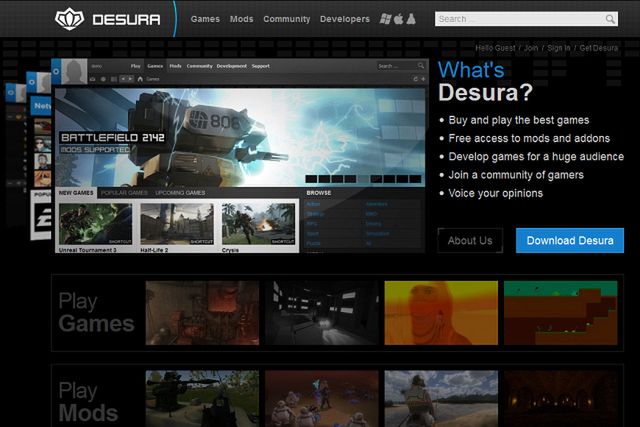Click the Download Desura button

coord(570,240)
